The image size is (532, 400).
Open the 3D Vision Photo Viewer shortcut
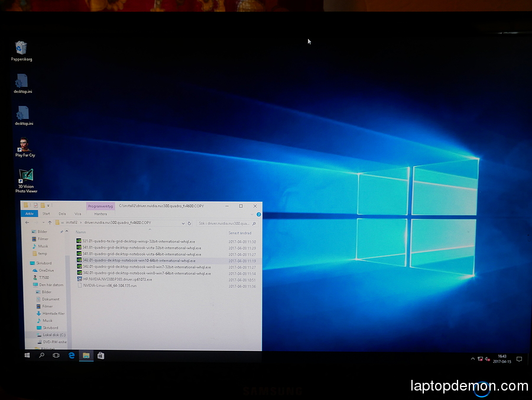[25, 178]
